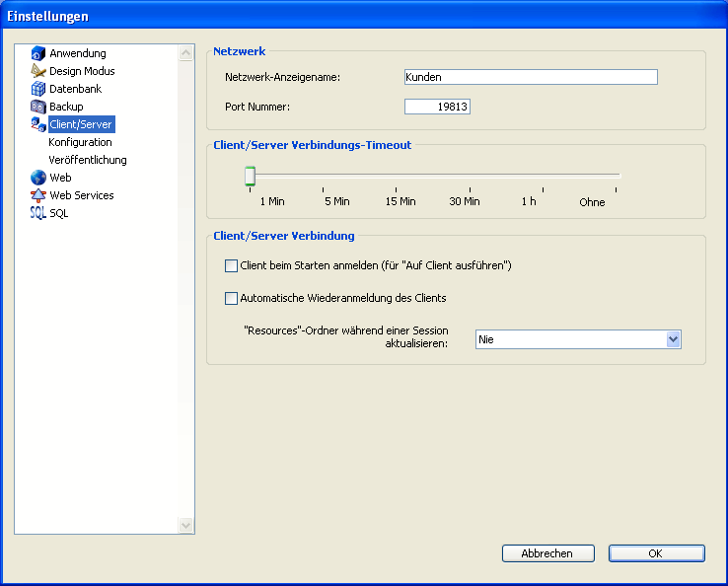Click the timeout slider handle
This screenshot has height=586, width=728.
(x=251, y=176)
